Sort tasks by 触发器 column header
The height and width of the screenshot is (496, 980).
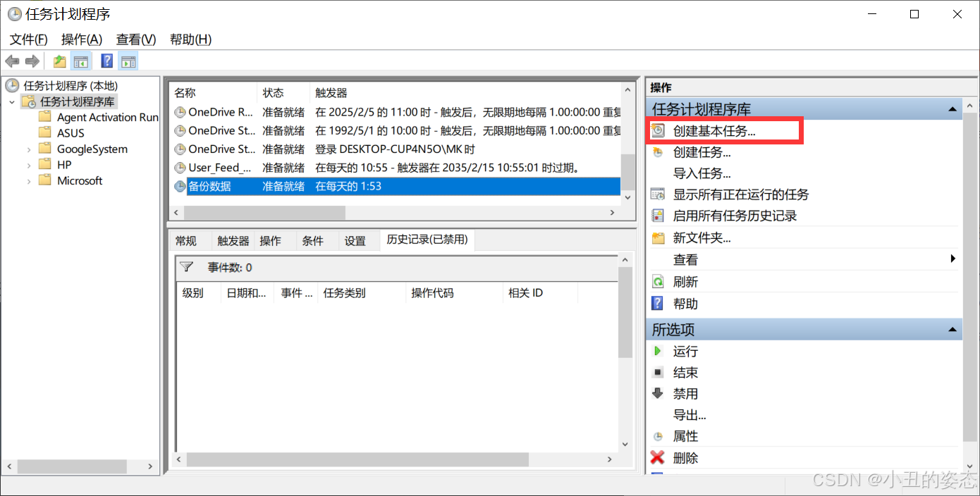(465, 93)
